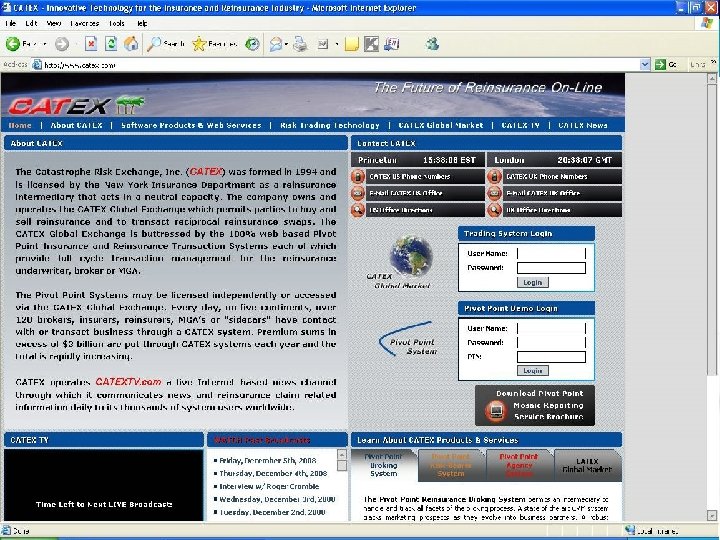Open the Favorites menu
Image resolution: width=720 pixels, height=540 pixels.
(x=84, y=23)
